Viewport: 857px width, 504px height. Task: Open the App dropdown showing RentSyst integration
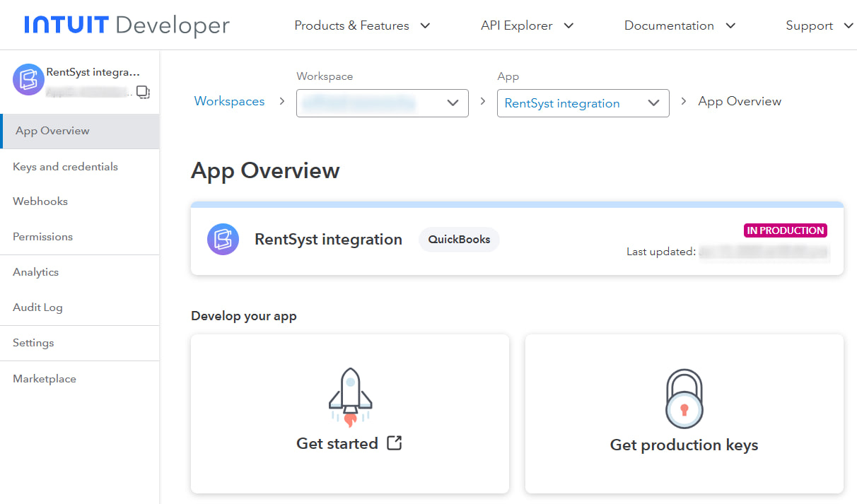tap(583, 103)
